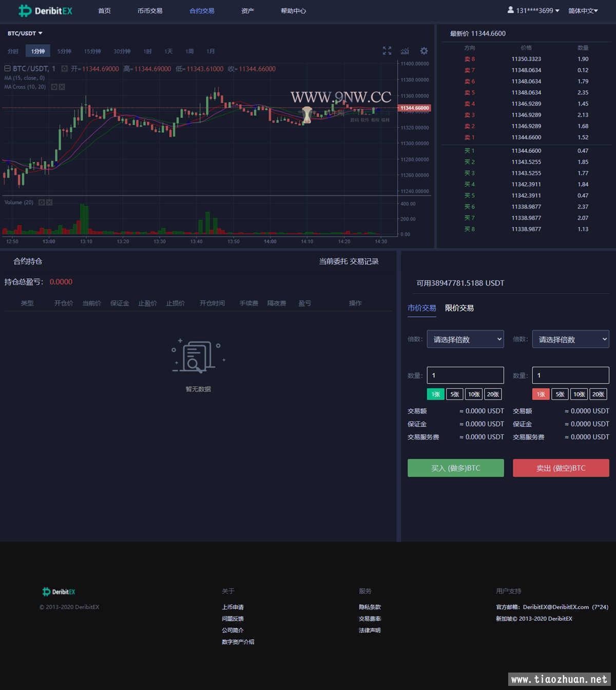
Task: Click the DeribitEX logo in the header
Action: click(45, 10)
